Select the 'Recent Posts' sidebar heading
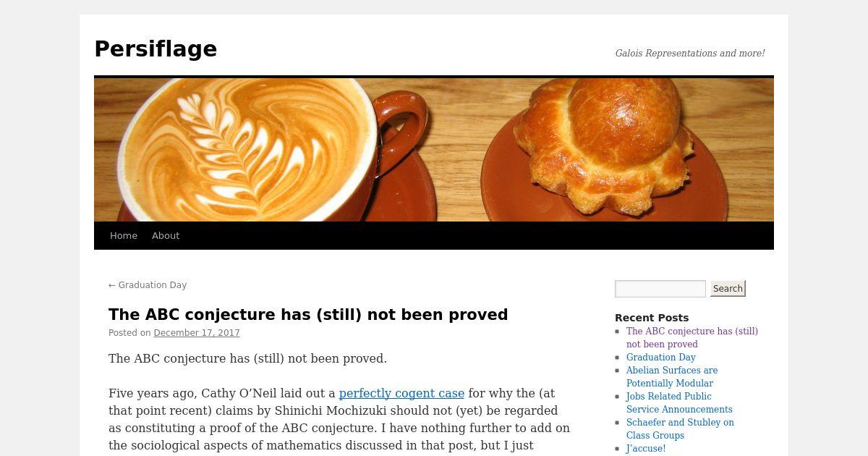 (x=652, y=318)
